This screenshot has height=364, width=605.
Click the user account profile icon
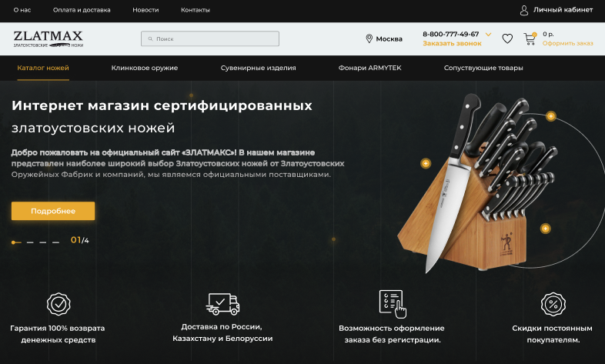523,10
